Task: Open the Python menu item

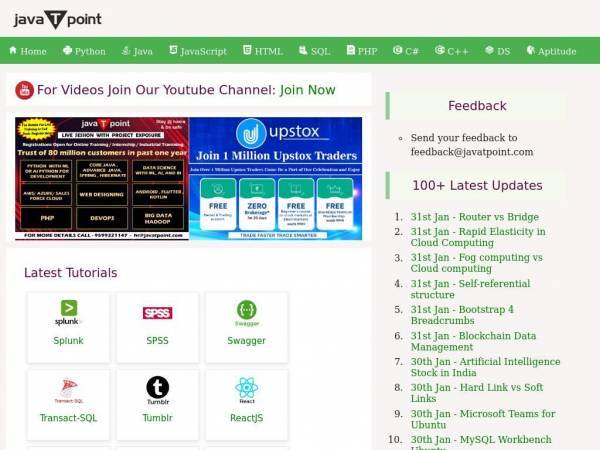Action: coord(84,51)
